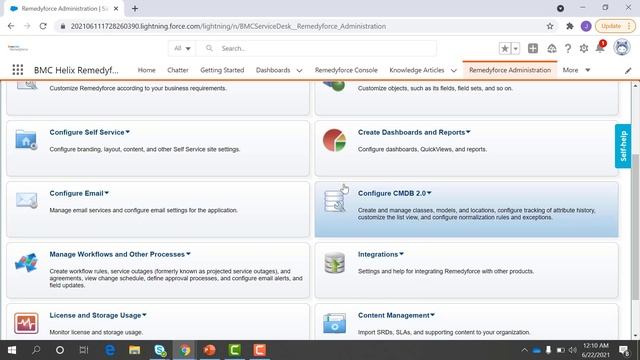Expand the Configure Email menu
Image resolution: width=640 pixels, height=360 pixels.
[x=107, y=193]
